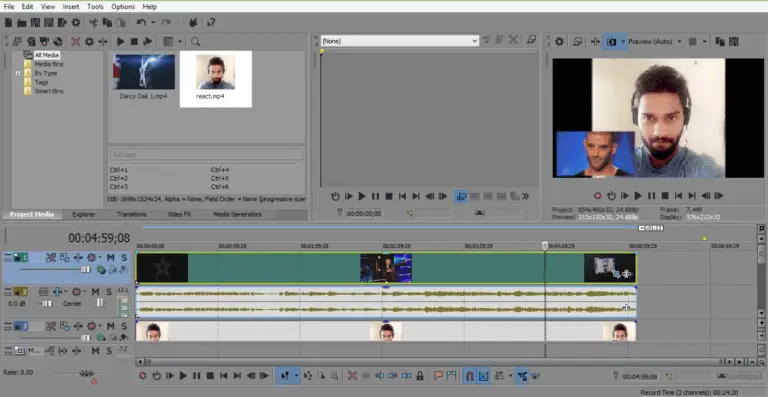Viewport: 768px width, 397px height.
Task: Click the Search Media Bins magnifier icon
Action: click(195, 42)
